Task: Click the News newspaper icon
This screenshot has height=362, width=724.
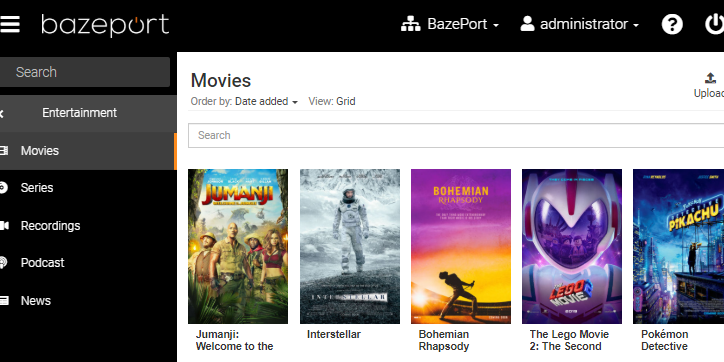Action: (4, 301)
